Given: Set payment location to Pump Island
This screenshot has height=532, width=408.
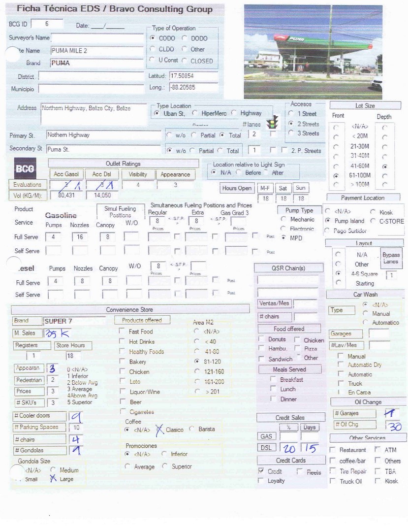Looking at the screenshot, I should 328,221.
